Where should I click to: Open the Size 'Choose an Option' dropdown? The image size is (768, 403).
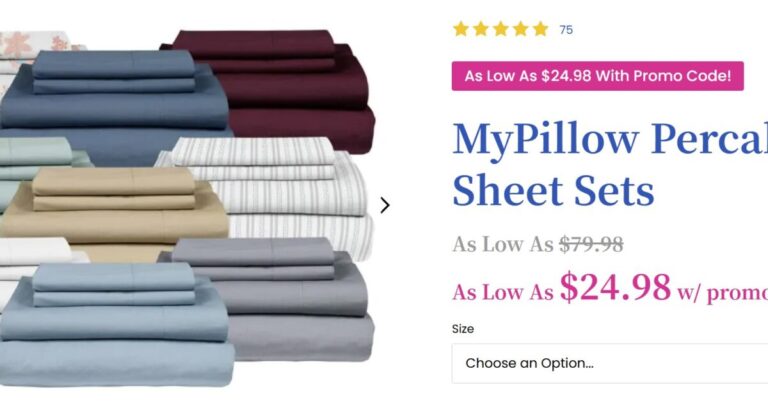pyautogui.click(x=609, y=363)
